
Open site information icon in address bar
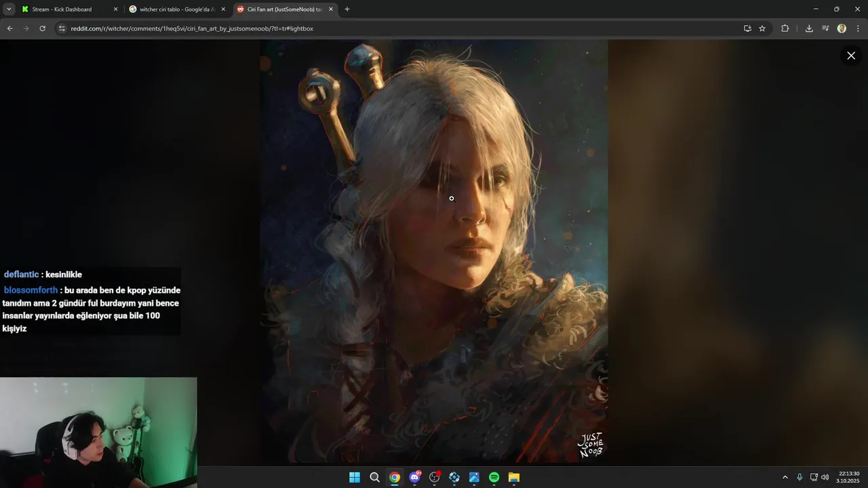pyautogui.click(x=62, y=28)
